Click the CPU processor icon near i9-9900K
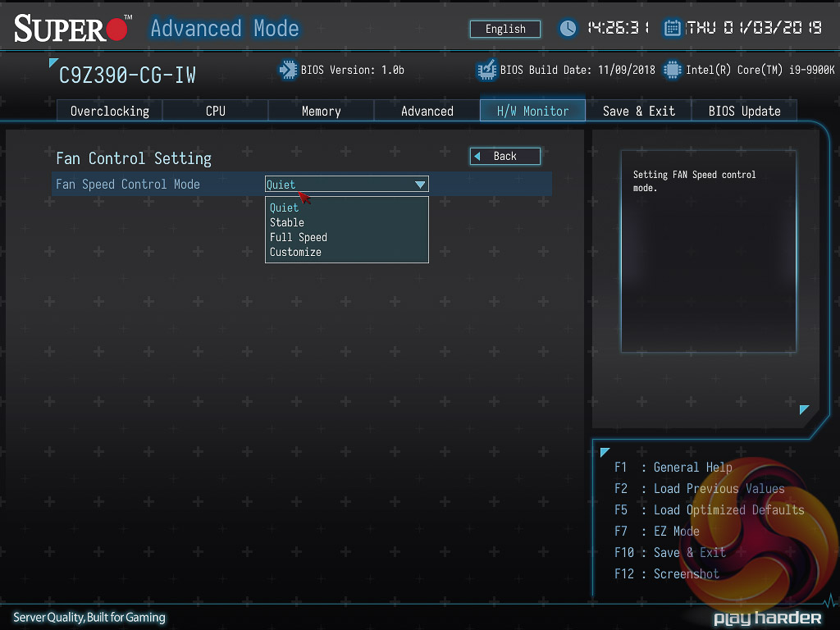This screenshot has width=840, height=630. (673, 70)
